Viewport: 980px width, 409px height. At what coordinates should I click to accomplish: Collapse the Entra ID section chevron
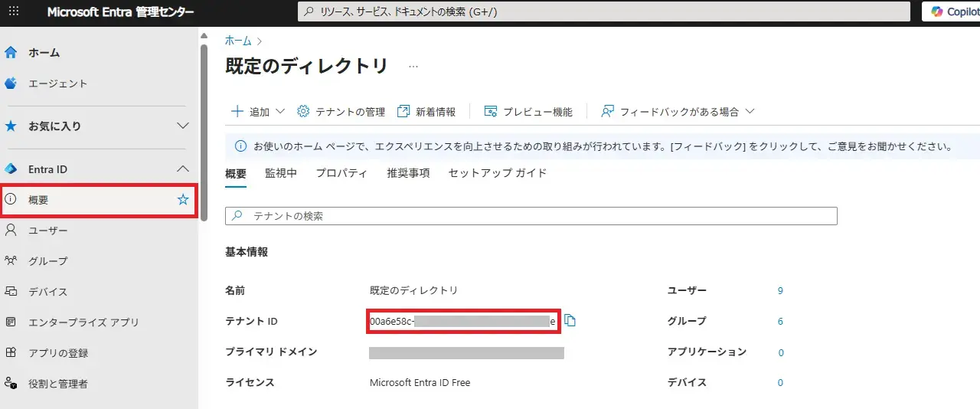[x=182, y=169]
